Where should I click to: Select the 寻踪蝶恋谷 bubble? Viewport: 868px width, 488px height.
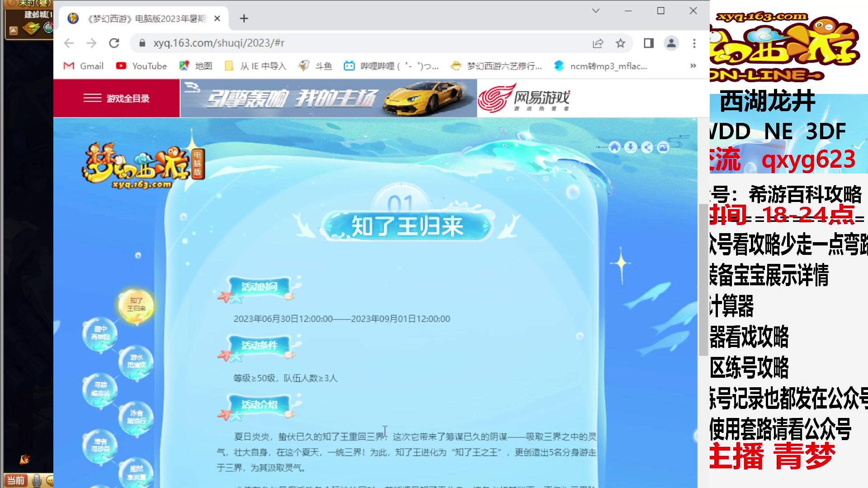pos(100,389)
